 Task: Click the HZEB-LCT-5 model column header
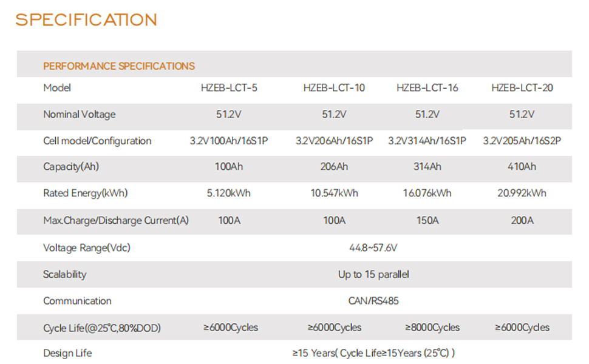tap(229, 88)
